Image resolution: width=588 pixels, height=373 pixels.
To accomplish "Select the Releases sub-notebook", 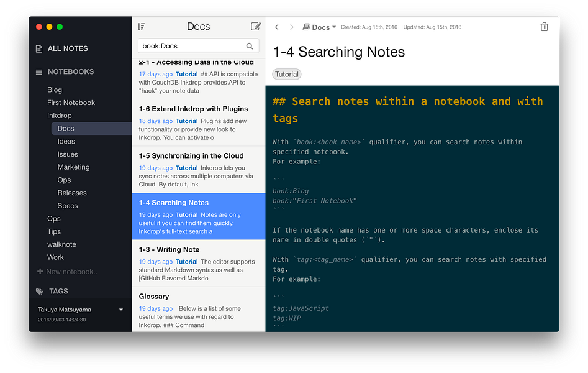I will click(x=72, y=193).
